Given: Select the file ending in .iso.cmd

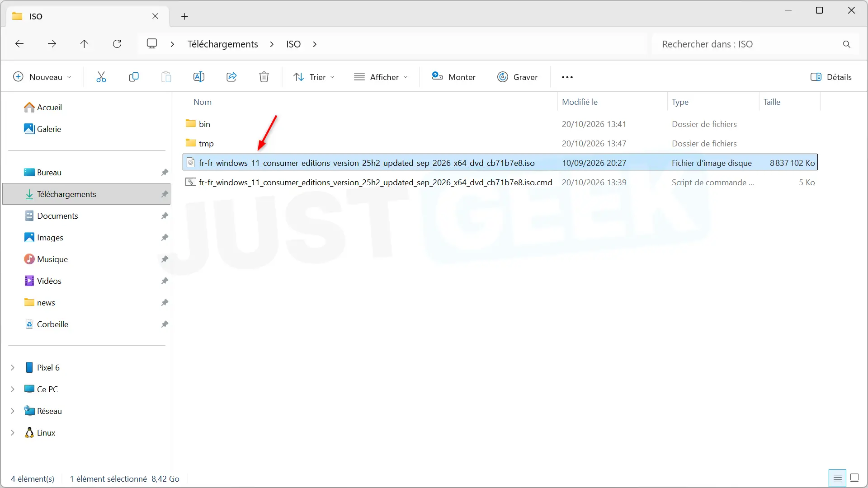Looking at the screenshot, I should coord(500,183).
